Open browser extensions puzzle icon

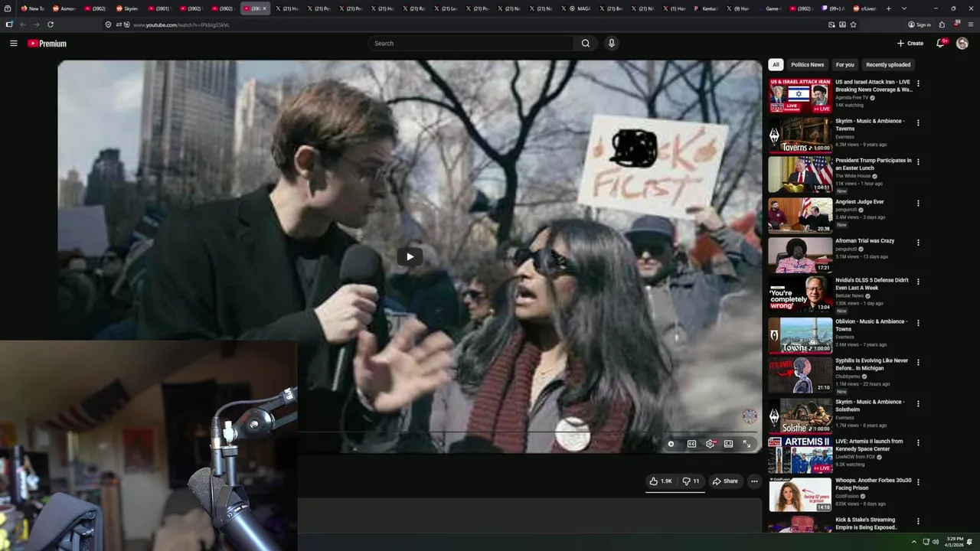pyautogui.click(x=942, y=24)
